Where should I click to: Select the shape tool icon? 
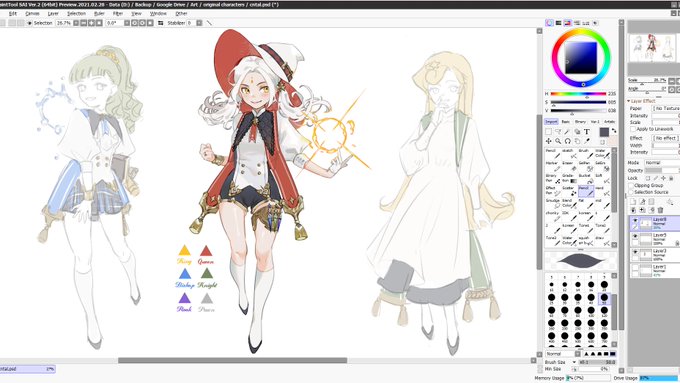(577, 131)
